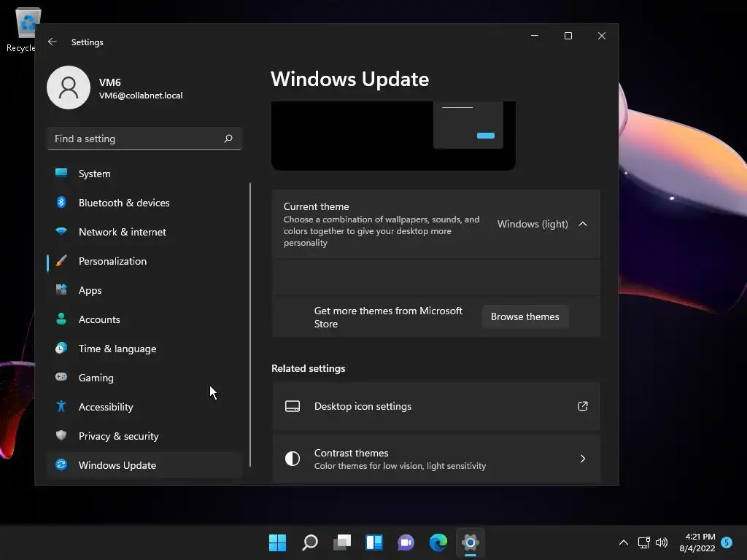Click the Windows Update sync icon
The height and width of the screenshot is (560, 747).
pyautogui.click(x=61, y=464)
